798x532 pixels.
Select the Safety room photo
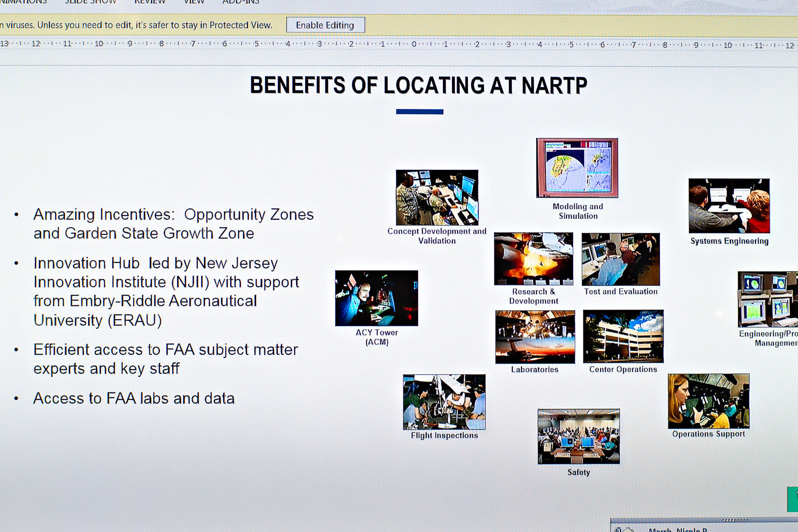pyautogui.click(x=579, y=436)
